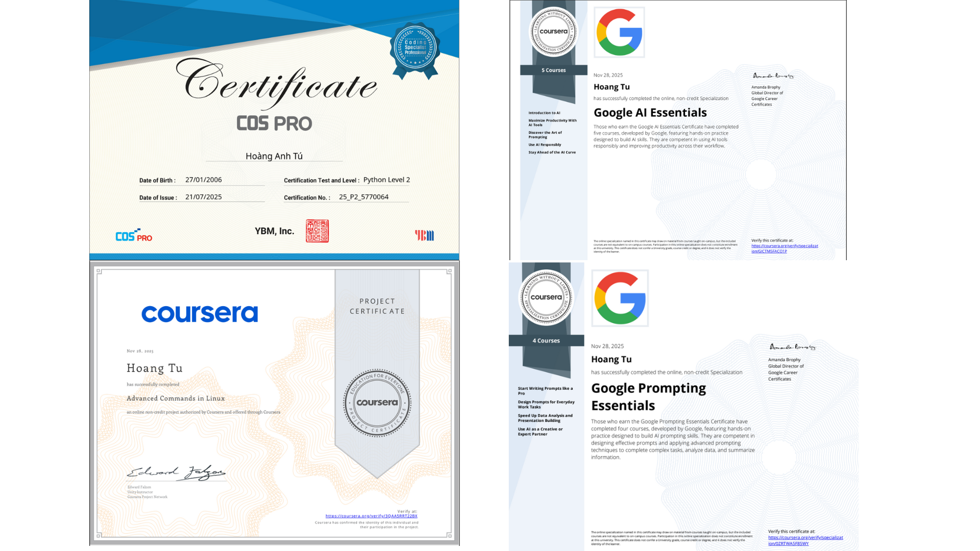Click the Coding Specialist Professional ribbon badge
Image resolution: width=980 pixels, height=551 pixels.
415,50
